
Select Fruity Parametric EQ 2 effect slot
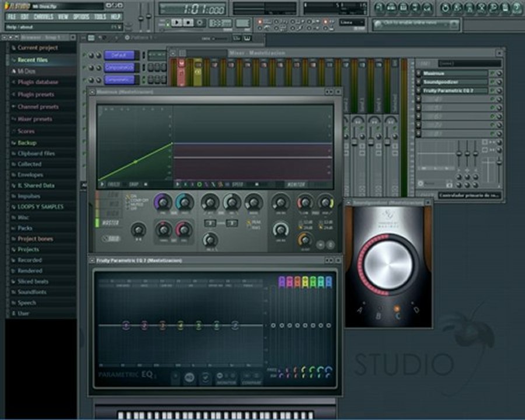(454, 91)
